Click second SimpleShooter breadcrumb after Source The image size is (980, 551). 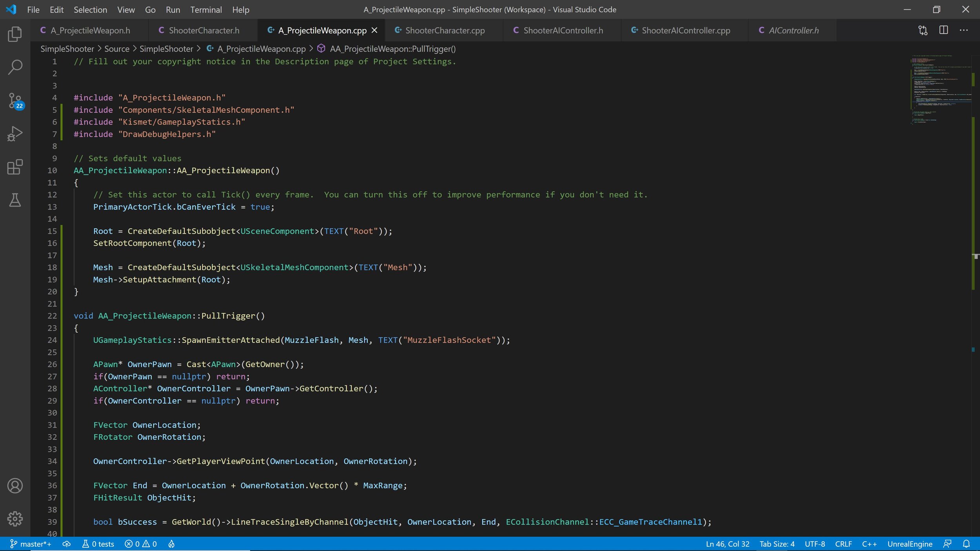point(166,49)
